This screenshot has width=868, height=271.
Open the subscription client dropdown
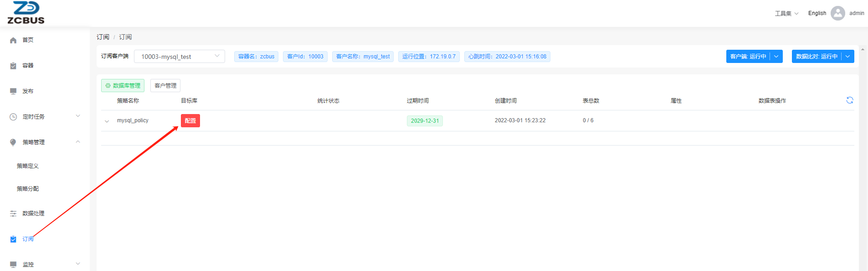(179, 57)
